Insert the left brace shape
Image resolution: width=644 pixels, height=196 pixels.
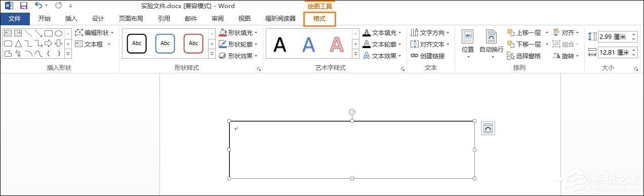point(48,54)
